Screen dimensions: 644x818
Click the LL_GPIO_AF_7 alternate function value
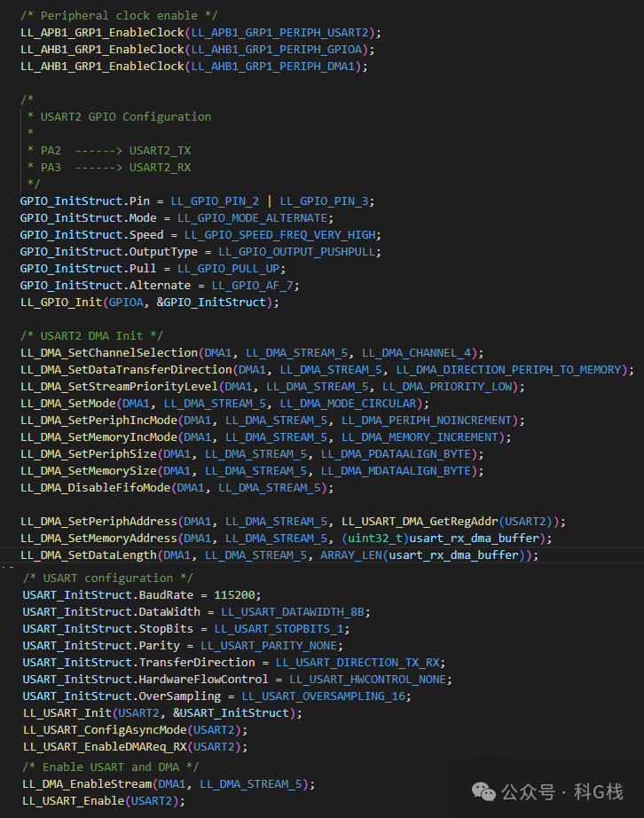tap(253, 286)
